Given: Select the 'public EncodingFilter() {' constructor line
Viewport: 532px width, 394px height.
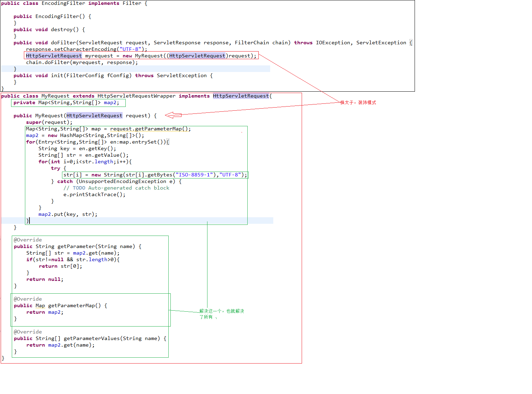Looking at the screenshot, I should click(x=52, y=17).
